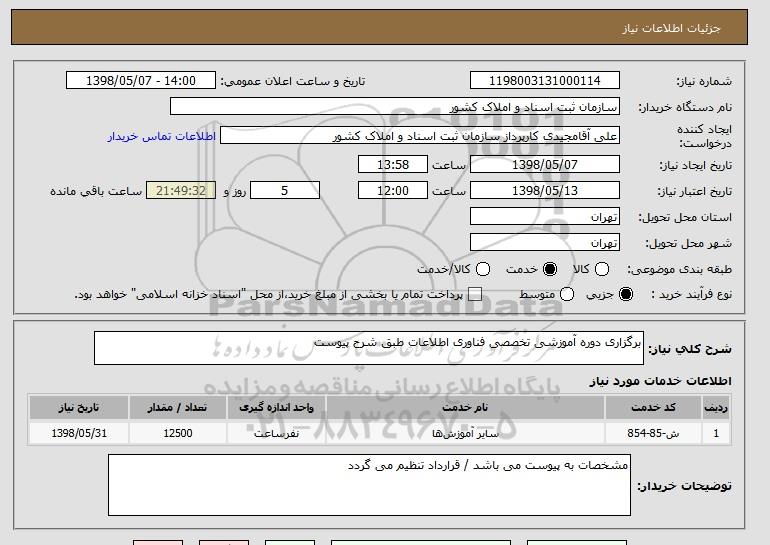Click the row number cell 1

716,434
